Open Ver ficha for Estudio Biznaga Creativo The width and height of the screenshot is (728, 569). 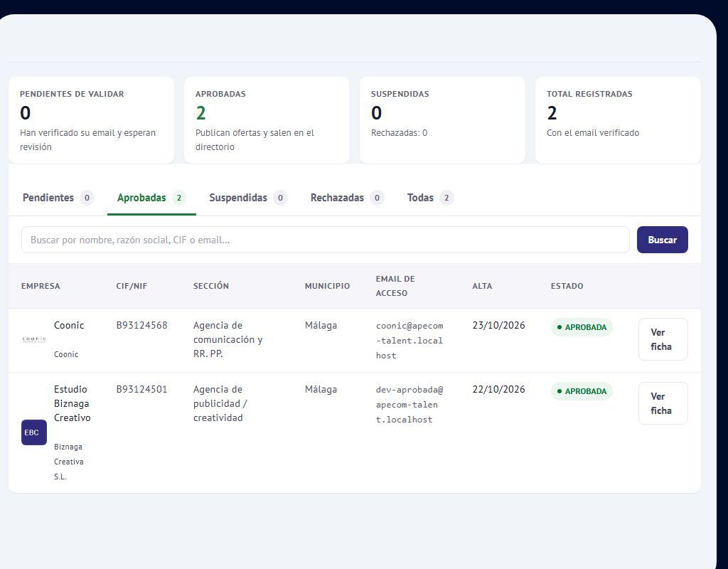663,403
